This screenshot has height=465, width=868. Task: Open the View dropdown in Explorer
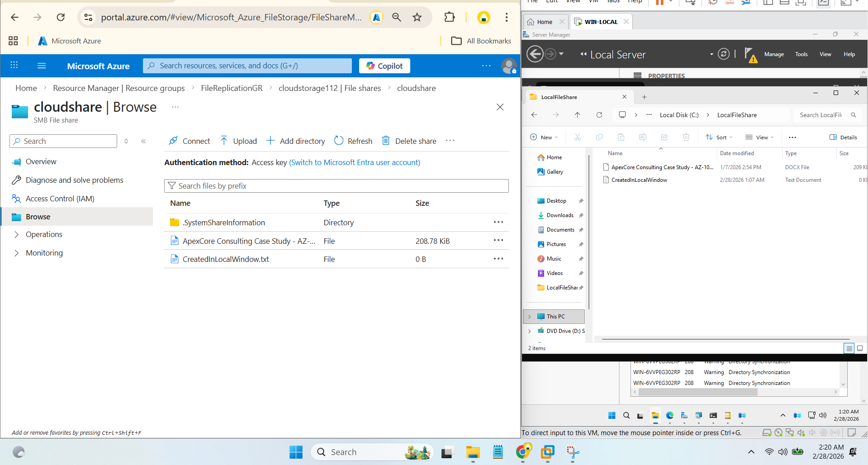click(x=759, y=137)
